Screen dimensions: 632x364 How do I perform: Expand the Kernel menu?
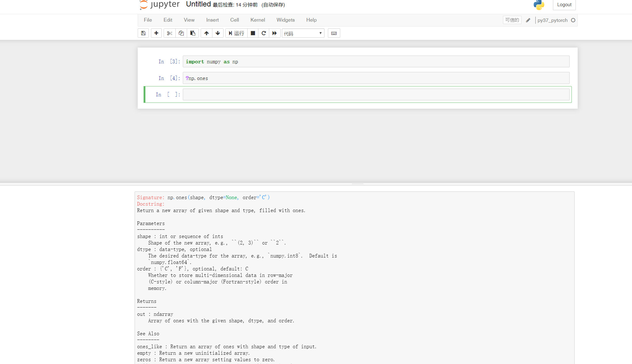(257, 20)
